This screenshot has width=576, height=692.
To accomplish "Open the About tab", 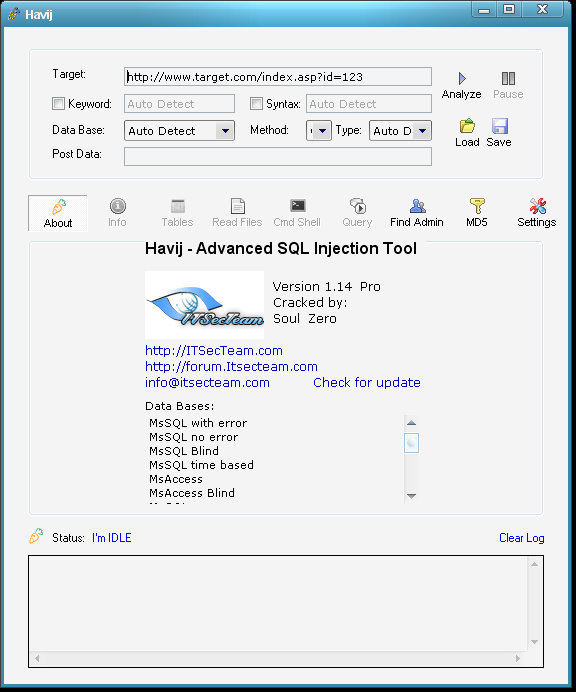I will tap(58, 213).
